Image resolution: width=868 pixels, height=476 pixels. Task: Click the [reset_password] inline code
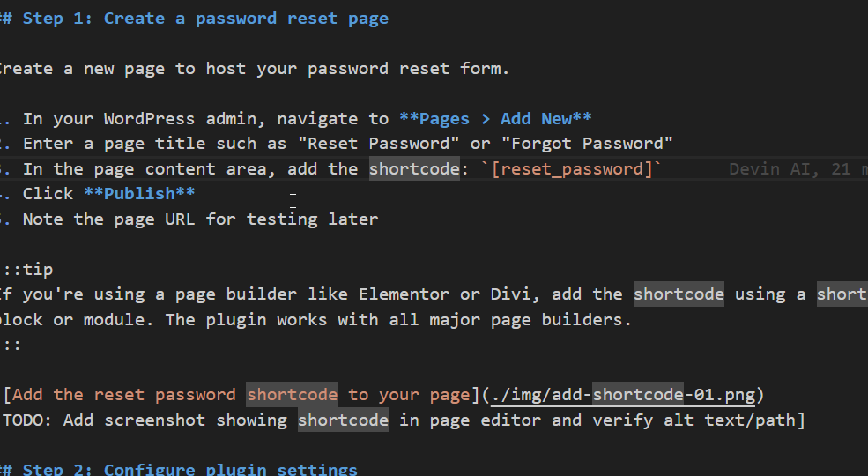tap(575, 169)
